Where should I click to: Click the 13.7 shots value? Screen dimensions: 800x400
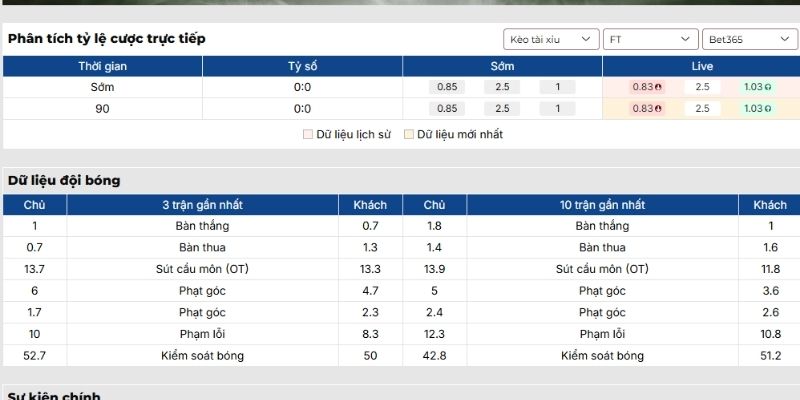coord(35,269)
